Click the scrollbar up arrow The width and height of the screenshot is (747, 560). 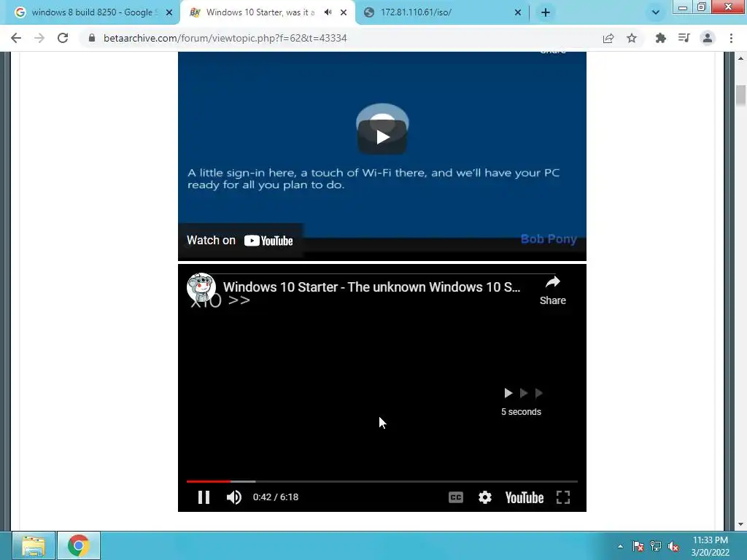[740, 58]
